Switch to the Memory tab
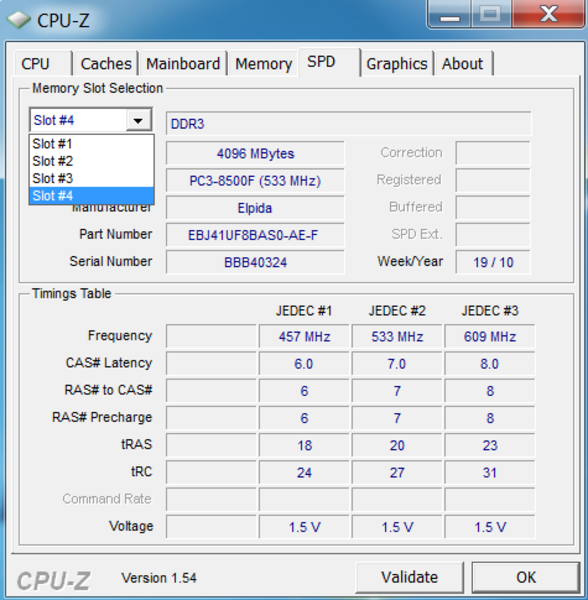The height and width of the screenshot is (600, 588). coord(263,64)
